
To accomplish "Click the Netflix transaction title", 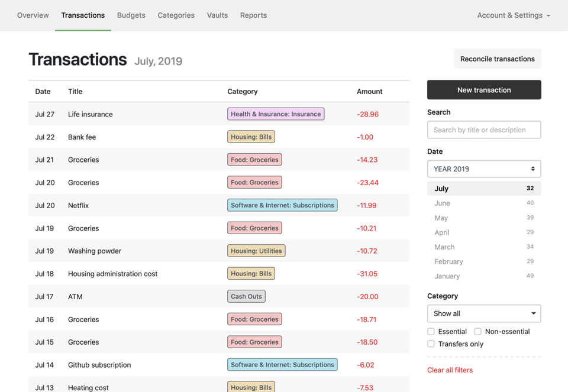I will point(78,205).
